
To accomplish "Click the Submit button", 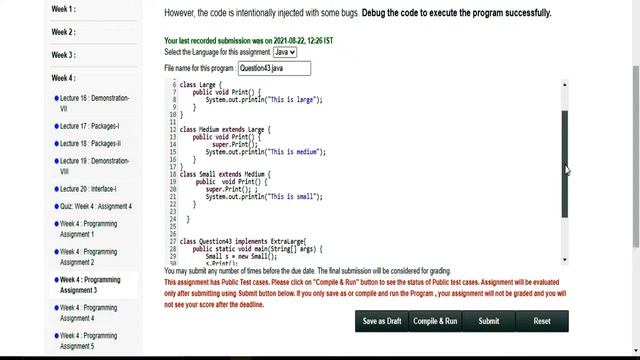I will point(489,321).
